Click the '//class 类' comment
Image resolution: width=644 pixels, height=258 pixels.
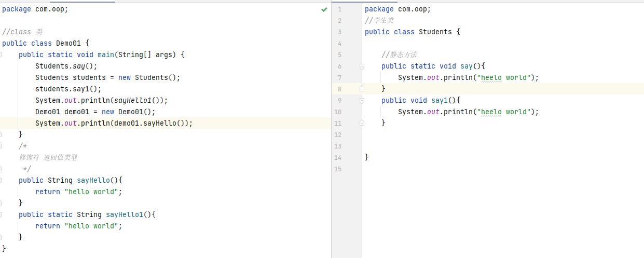22,32
